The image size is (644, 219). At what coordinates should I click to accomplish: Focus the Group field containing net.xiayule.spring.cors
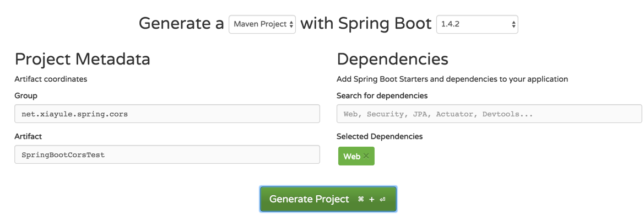tap(167, 114)
